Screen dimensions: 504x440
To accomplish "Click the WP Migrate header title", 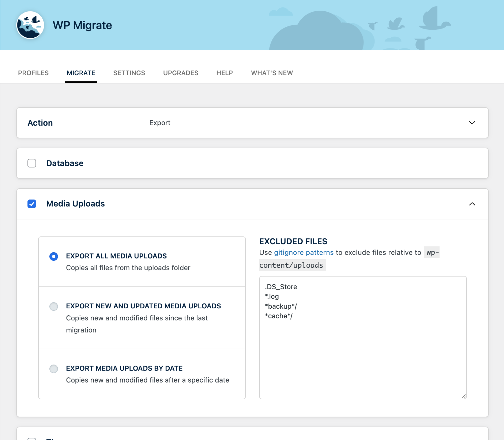I will 82,25.
